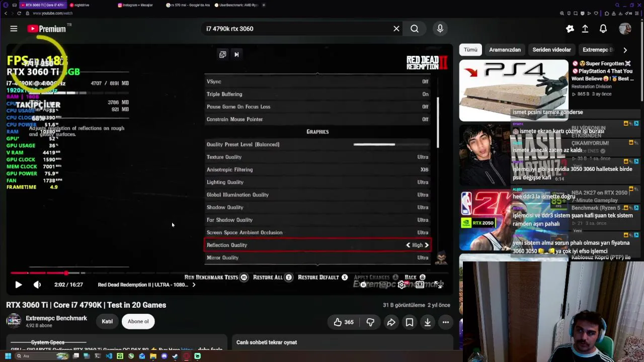Select the Tümü filter chip
The height and width of the screenshot is (362, 644).
470,50
